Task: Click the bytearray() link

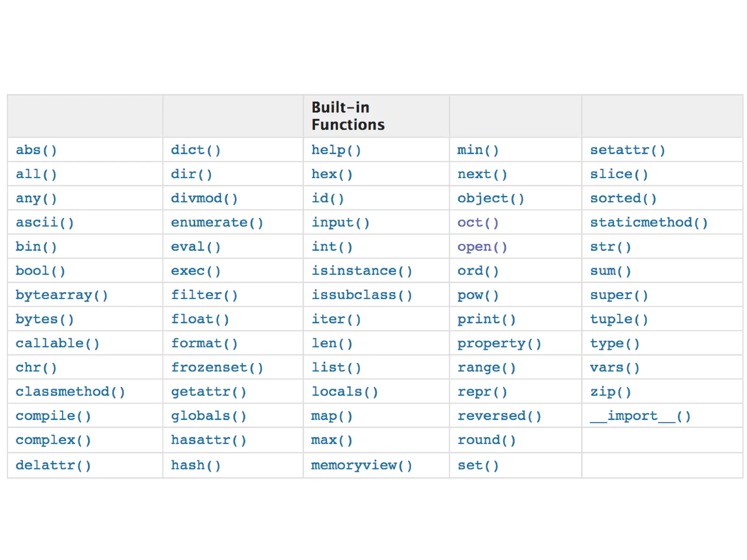Action: (62, 295)
